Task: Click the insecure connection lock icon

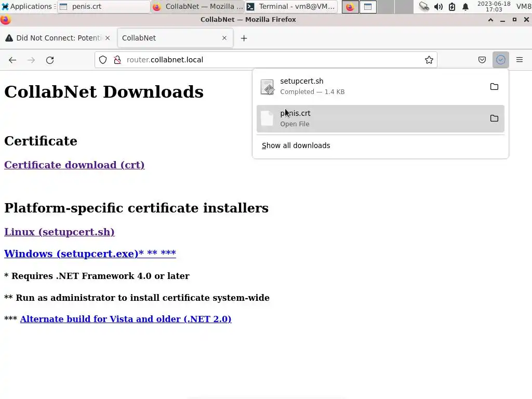Action: tap(117, 60)
